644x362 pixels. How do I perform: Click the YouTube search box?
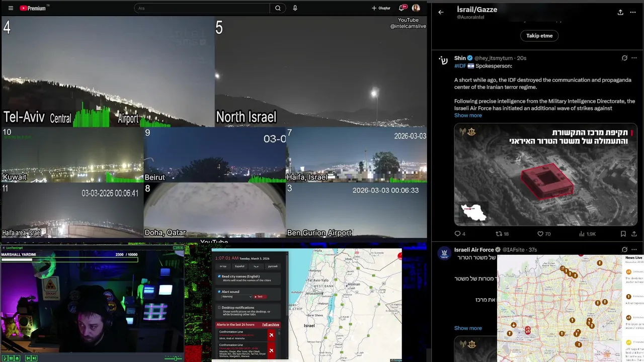[202, 8]
